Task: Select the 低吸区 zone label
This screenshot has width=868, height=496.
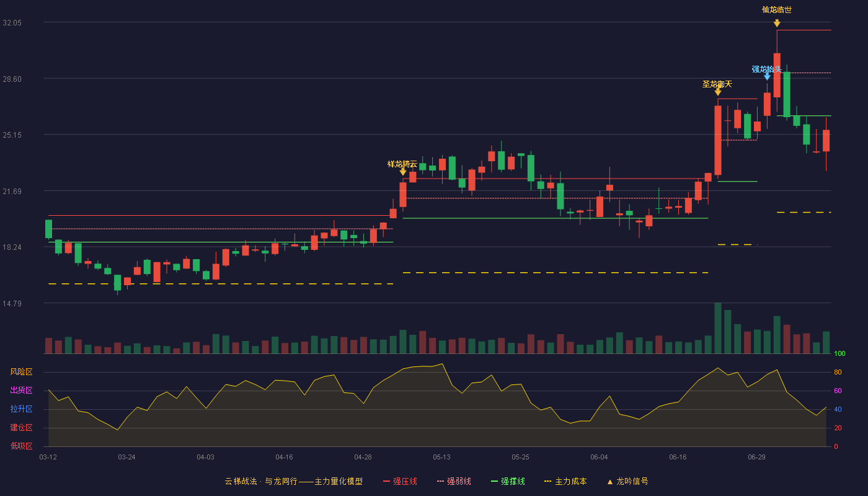Action: pos(21,446)
